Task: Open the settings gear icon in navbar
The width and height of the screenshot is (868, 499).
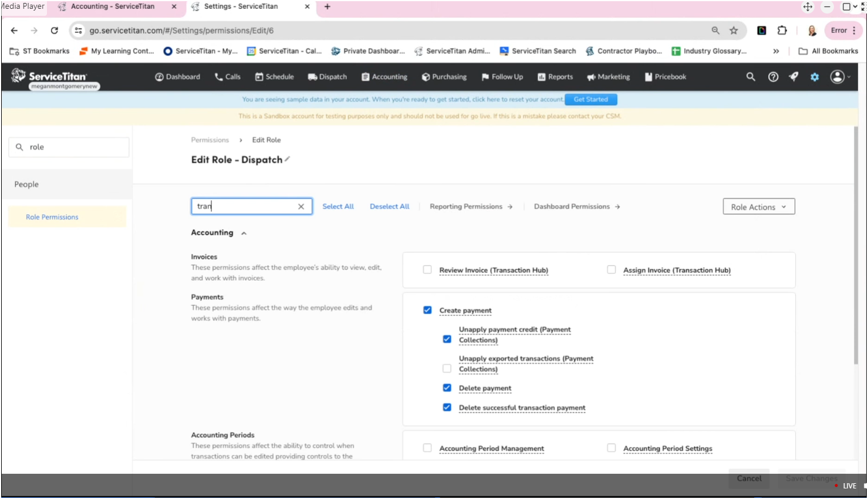Action: [815, 77]
